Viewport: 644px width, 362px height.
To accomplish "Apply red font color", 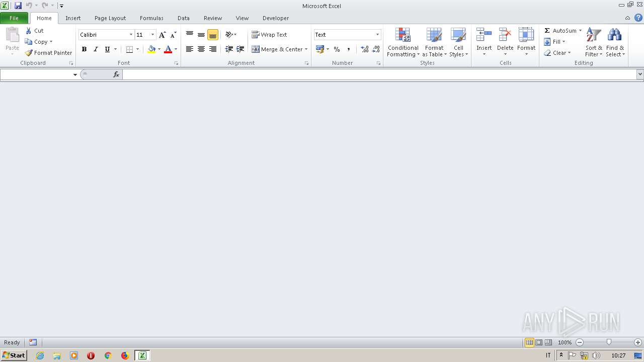I will pyautogui.click(x=168, y=49).
